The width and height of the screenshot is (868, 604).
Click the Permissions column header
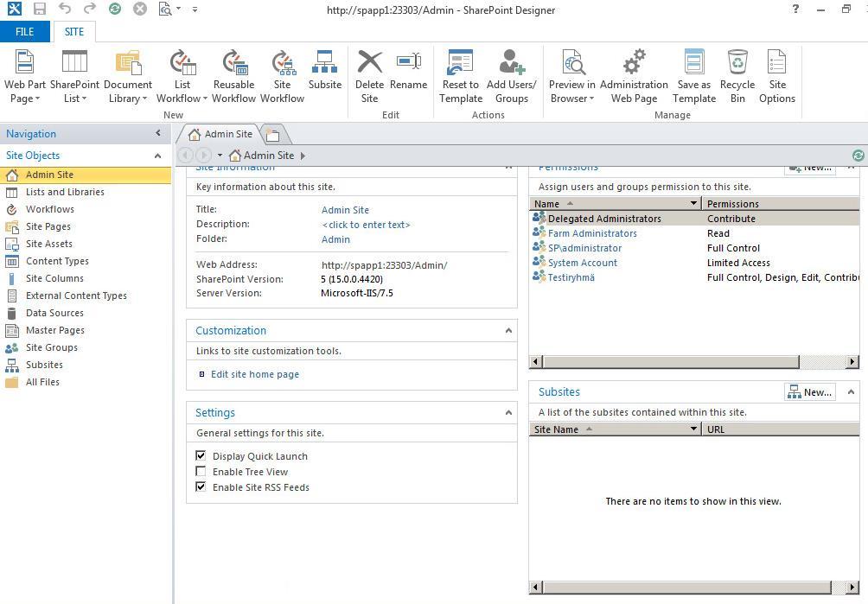click(x=781, y=204)
